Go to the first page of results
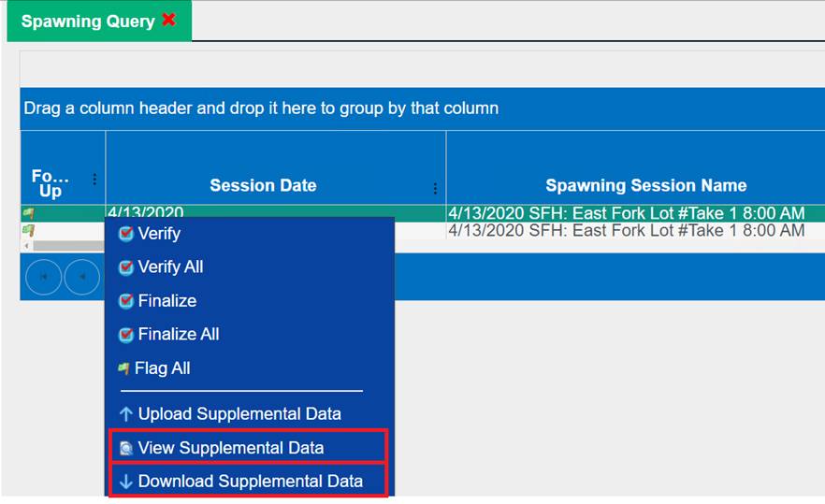 coord(43,277)
